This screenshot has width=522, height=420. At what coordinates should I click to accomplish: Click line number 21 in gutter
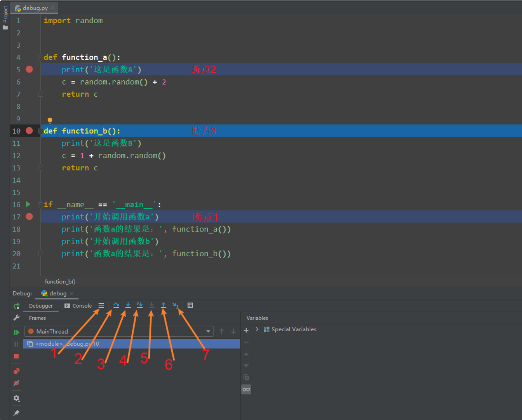pyautogui.click(x=16, y=266)
